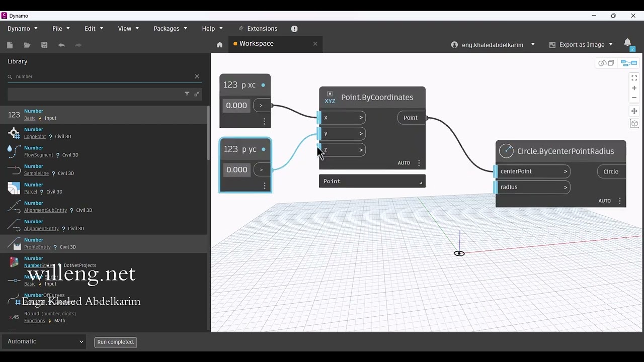Select Number AlignmentSubEntity library item
Screen dimensions: 644x362
click(104, 207)
